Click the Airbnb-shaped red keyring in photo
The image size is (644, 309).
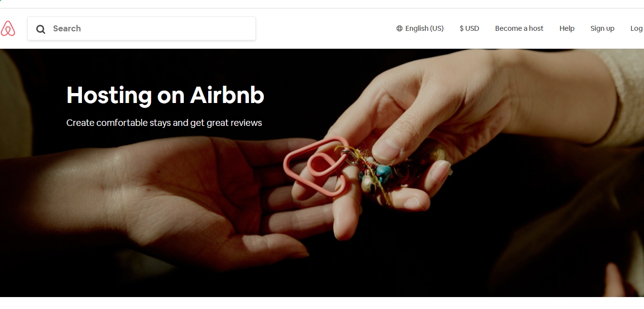tap(316, 167)
